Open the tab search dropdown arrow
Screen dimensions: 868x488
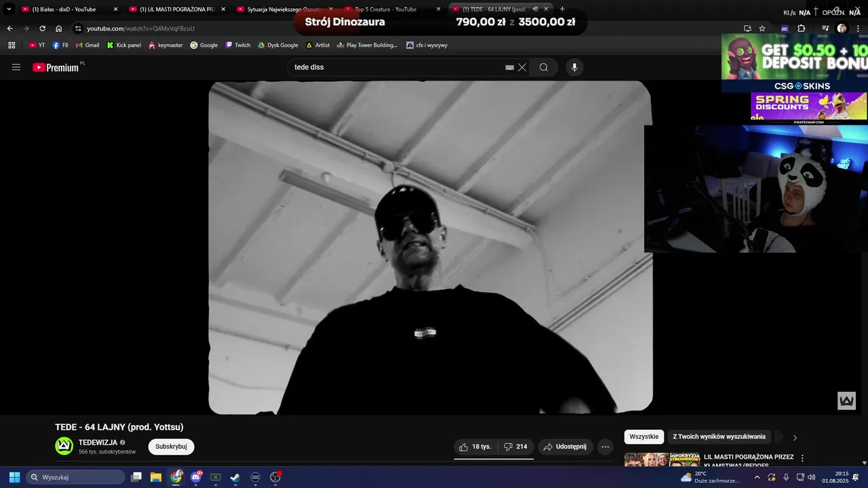9,9
